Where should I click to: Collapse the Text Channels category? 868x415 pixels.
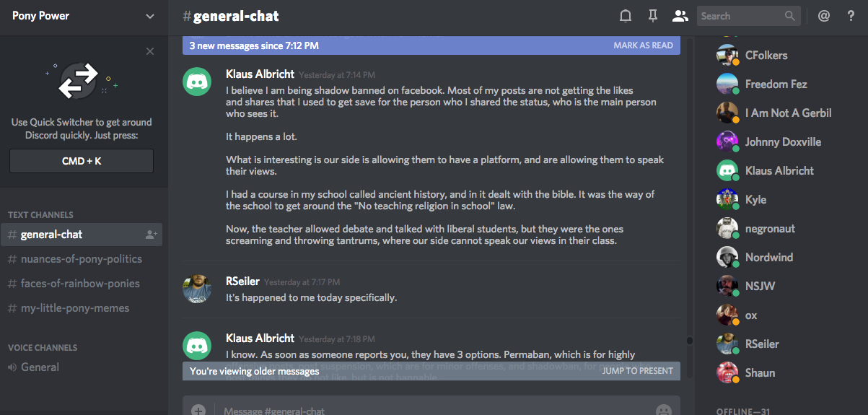[x=40, y=215]
